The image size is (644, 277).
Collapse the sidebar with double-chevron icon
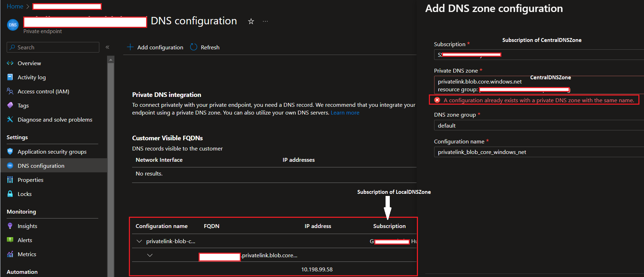click(107, 47)
